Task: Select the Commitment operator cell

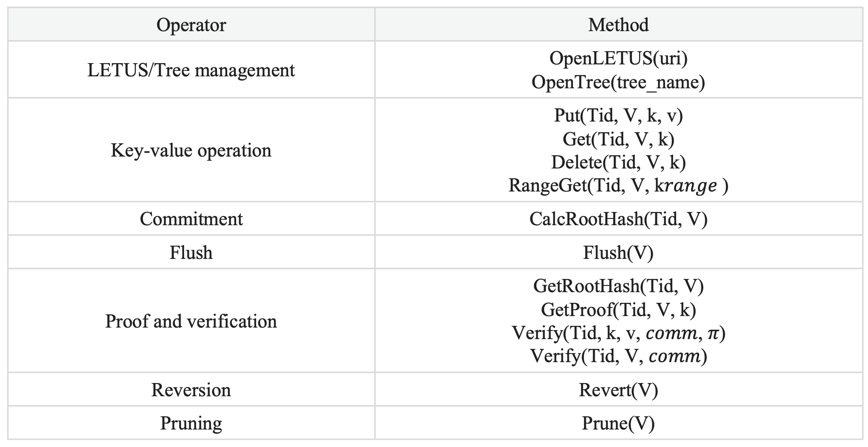Action: (191, 219)
